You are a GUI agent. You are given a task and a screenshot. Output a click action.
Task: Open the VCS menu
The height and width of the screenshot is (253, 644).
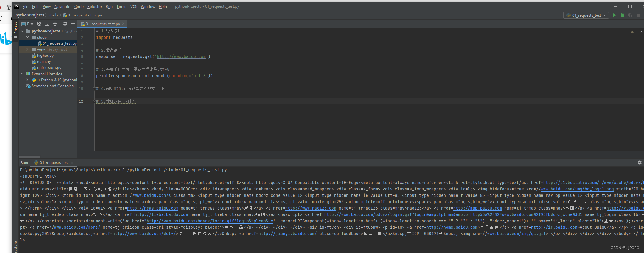click(x=134, y=6)
